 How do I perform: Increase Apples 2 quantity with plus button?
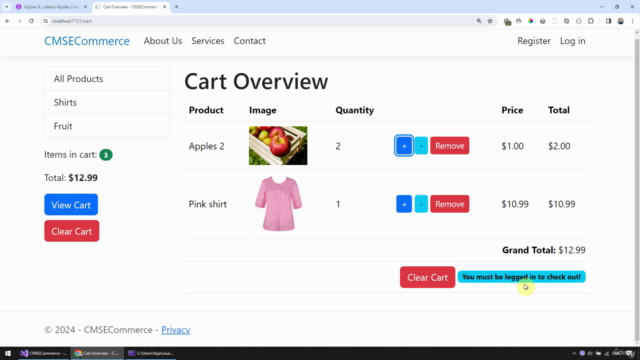tap(404, 146)
